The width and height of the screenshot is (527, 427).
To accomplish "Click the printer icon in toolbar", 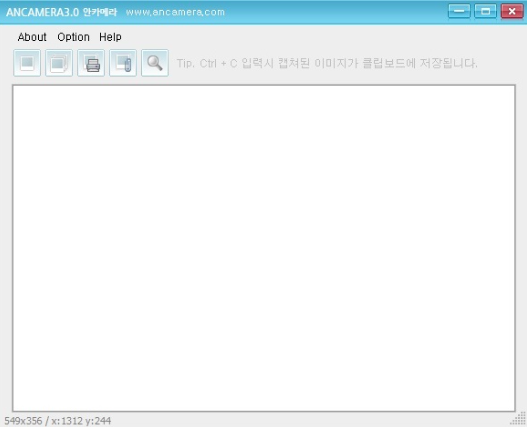I will [91, 63].
